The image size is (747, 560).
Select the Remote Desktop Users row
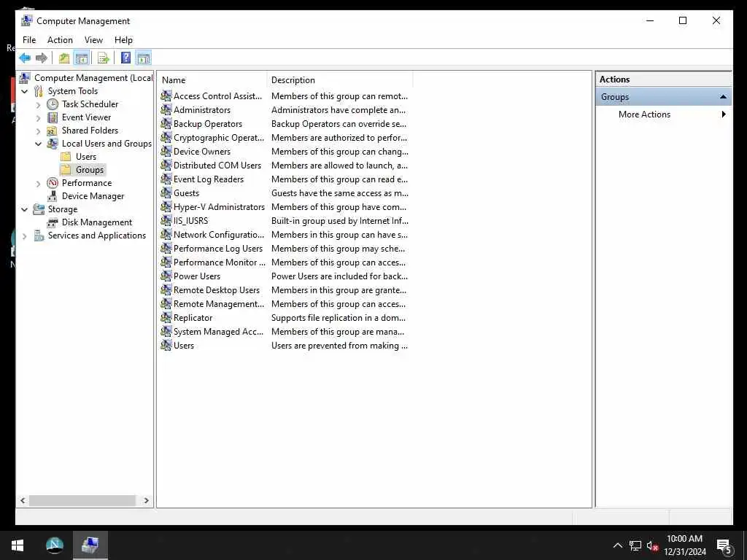(x=285, y=290)
